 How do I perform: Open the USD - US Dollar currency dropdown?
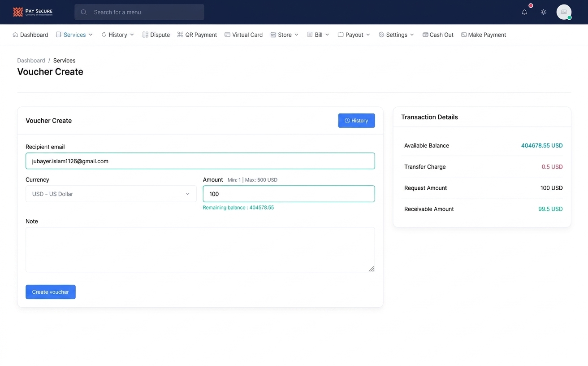(x=111, y=194)
